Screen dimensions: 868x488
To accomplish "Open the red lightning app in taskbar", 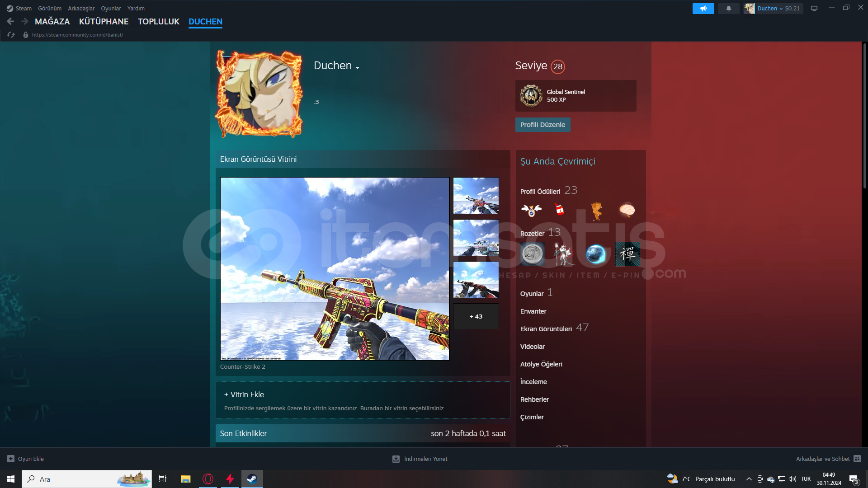I will [x=230, y=479].
